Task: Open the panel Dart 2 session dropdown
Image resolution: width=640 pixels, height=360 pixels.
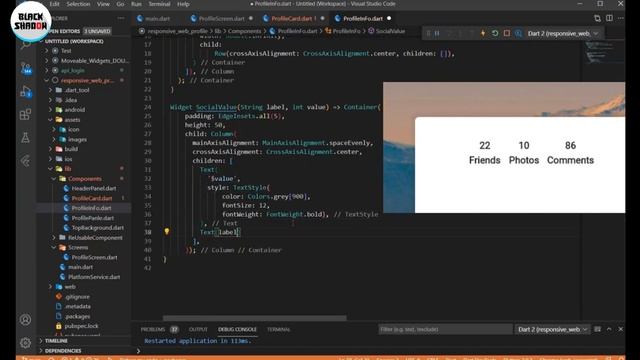Action: 553,329
